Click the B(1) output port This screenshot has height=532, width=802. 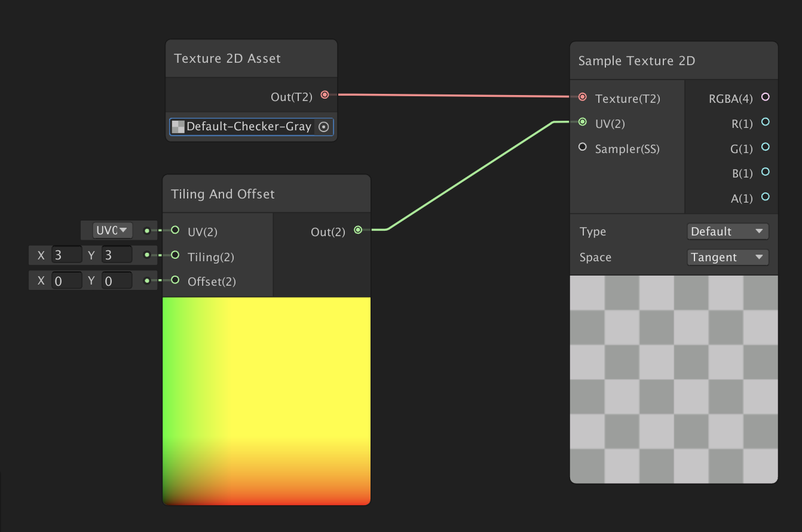(766, 172)
